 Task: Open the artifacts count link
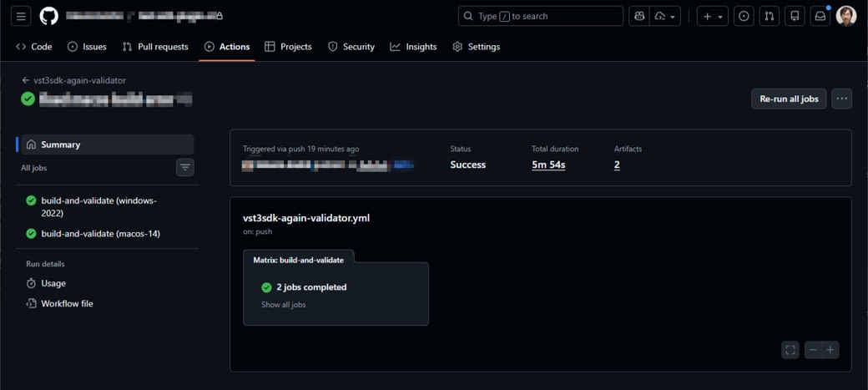[x=617, y=165]
